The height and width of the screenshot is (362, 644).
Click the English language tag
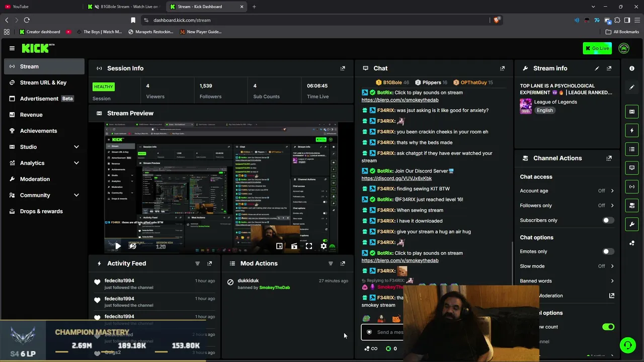coord(544,111)
